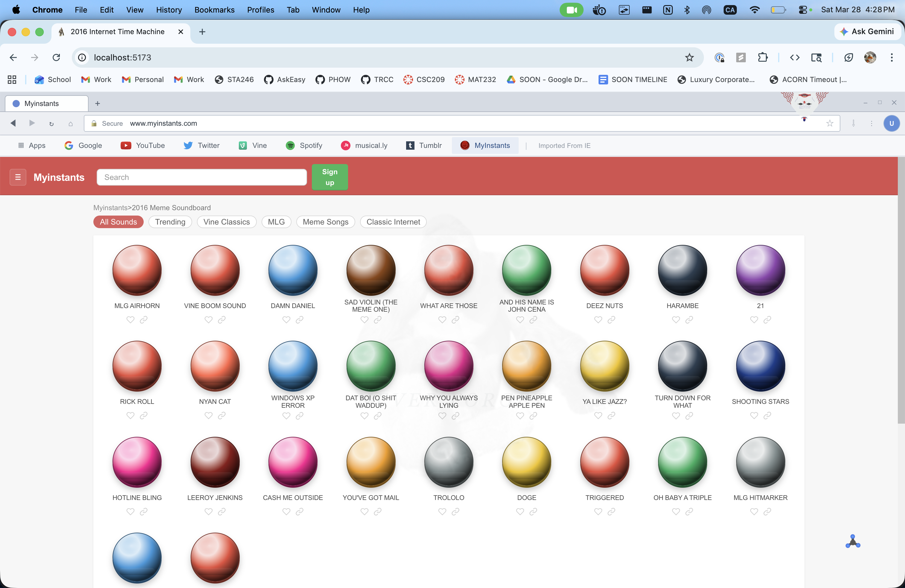905x588 pixels.
Task: Play the purple 21 sound button
Action: (x=760, y=270)
